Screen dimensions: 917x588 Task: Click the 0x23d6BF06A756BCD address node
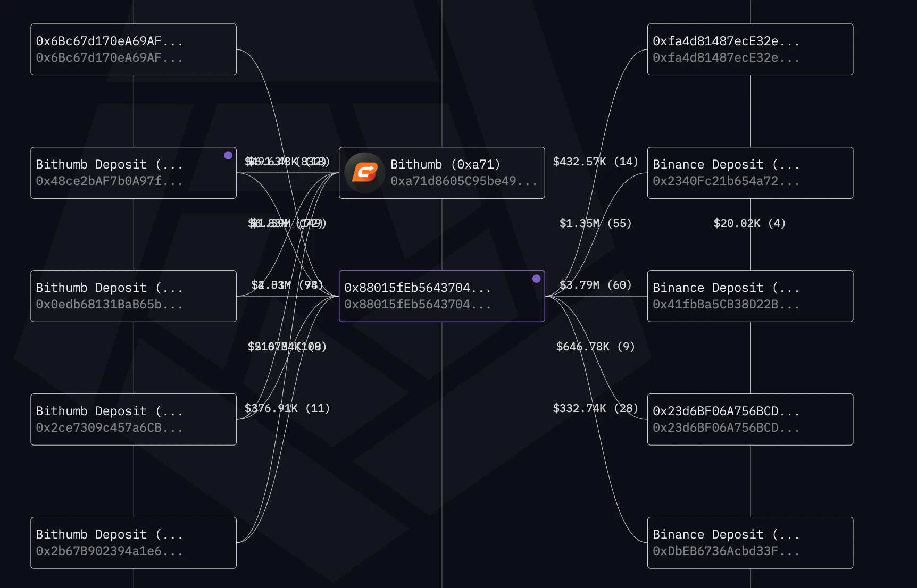coord(750,419)
